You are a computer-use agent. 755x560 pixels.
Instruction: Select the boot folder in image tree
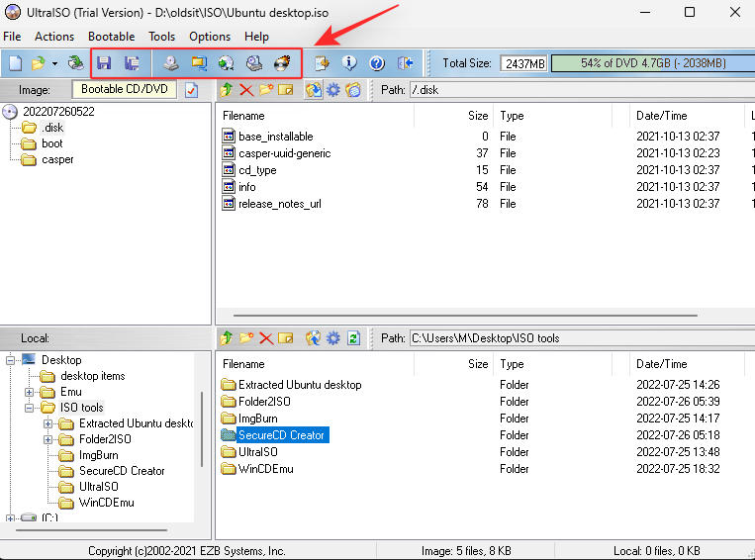pos(52,143)
